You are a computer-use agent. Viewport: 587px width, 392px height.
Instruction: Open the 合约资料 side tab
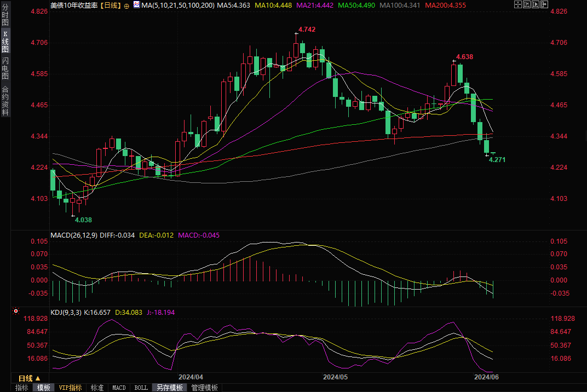5,101
